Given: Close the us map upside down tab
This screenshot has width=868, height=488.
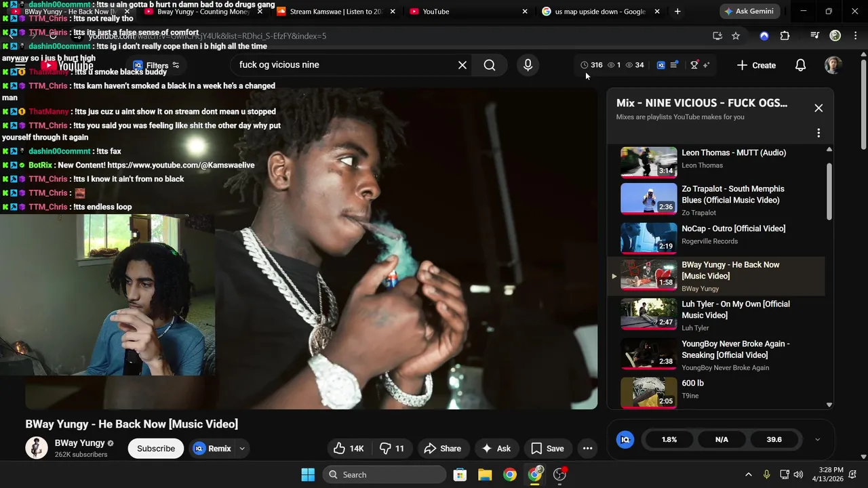Looking at the screenshot, I should tap(657, 12).
